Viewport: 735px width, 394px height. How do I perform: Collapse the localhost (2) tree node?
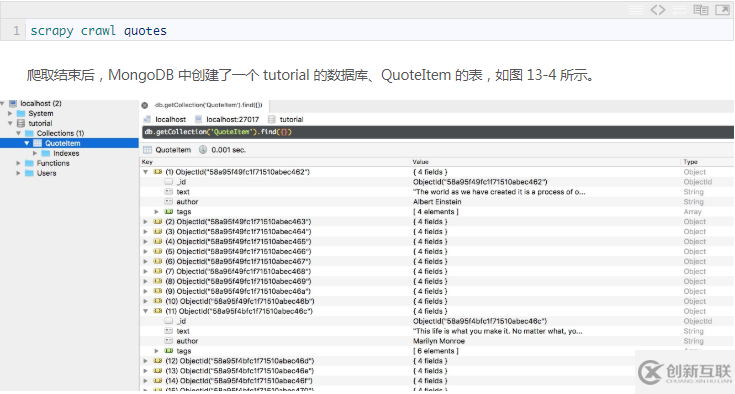click(x=2, y=104)
